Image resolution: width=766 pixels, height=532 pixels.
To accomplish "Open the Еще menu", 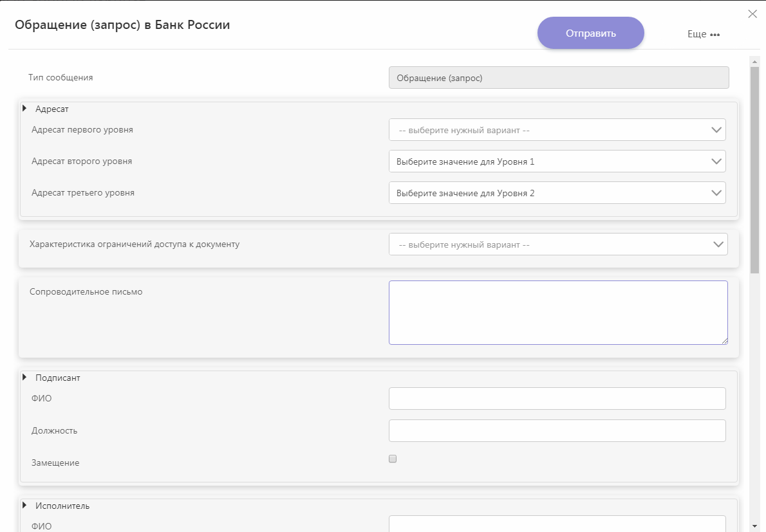I will point(704,34).
